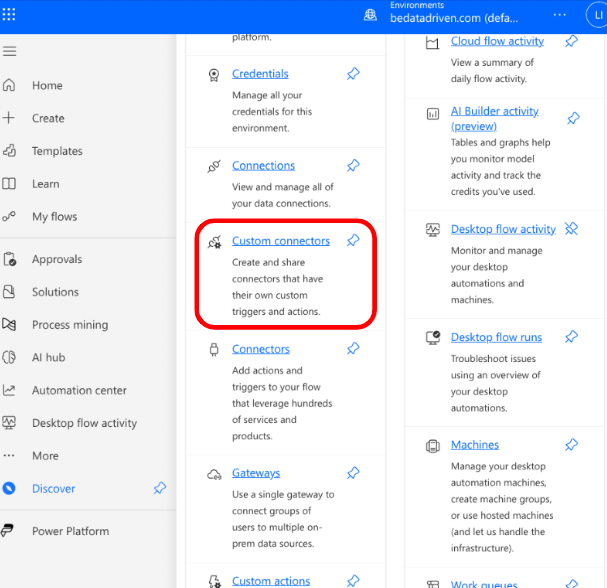Click the Credentials badge icon

214,75
